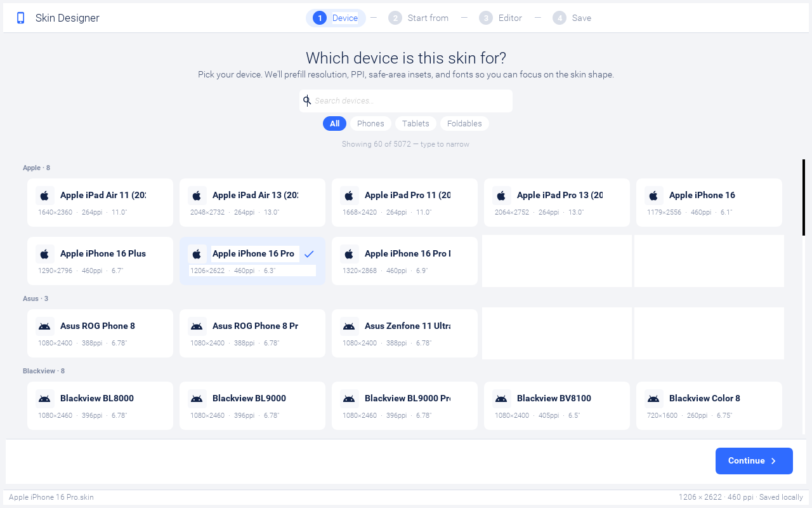The image size is (812, 508).
Task: Click the Blackview Color 8 title
Action: pyautogui.click(x=705, y=398)
